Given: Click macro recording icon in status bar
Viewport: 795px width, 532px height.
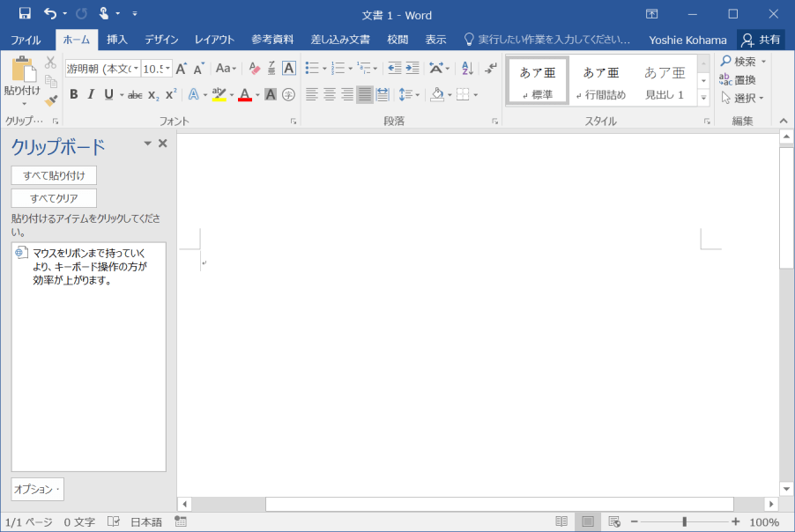Looking at the screenshot, I should 181,521.
